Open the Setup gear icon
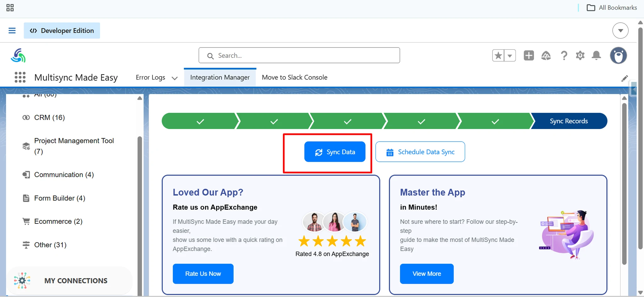Viewport: 644px width, 297px height. [x=580, y=56]
